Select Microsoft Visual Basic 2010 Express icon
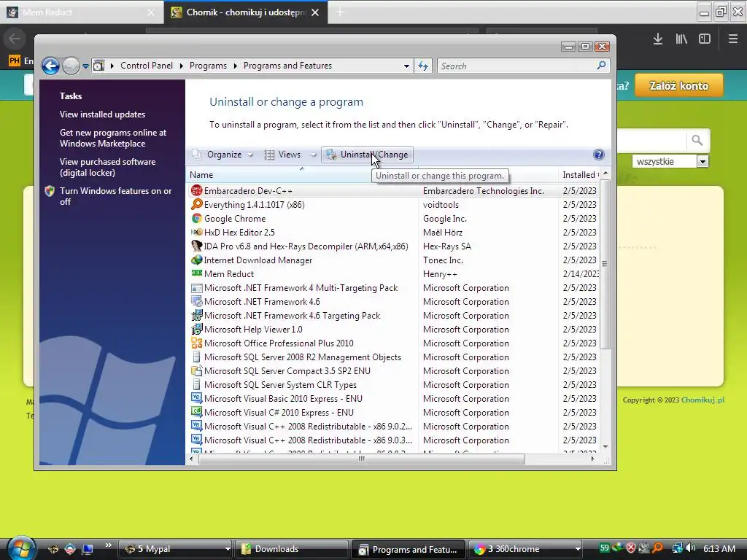 (x=196, y=398)
